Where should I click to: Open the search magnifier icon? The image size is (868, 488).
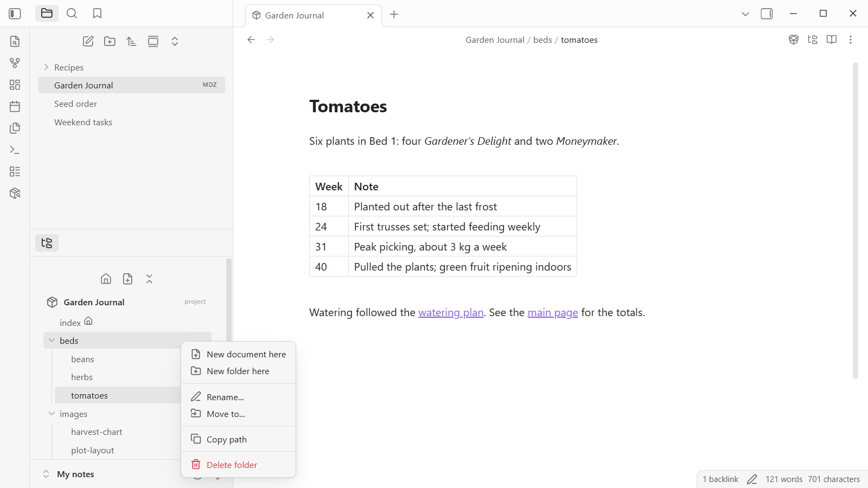(72, 14)
